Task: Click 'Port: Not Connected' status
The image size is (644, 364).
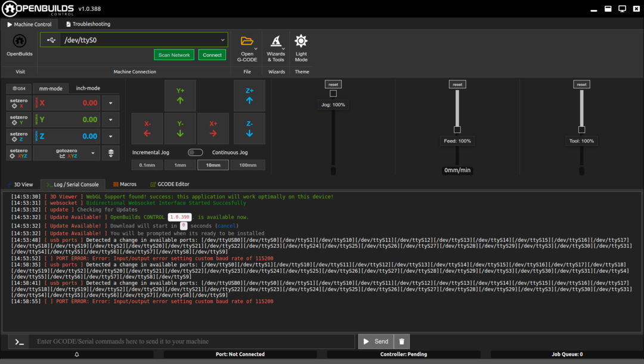Action: click(240, 354)
